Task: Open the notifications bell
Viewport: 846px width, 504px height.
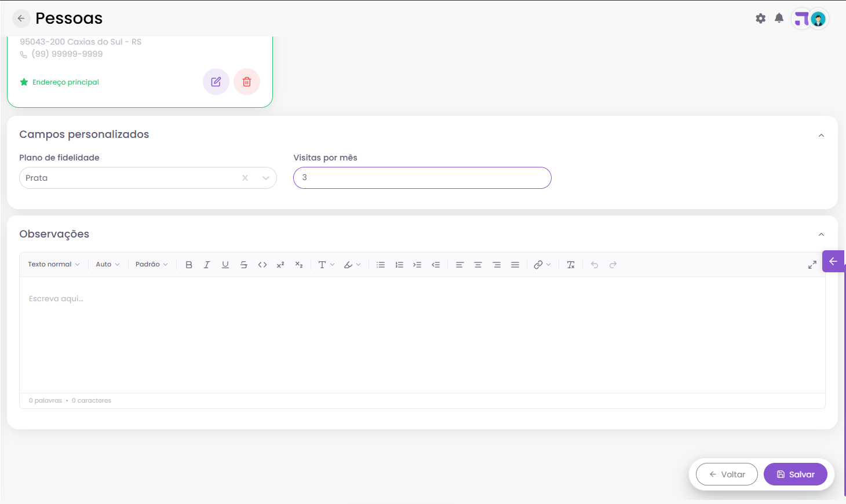Action: (x=779, y=19)
